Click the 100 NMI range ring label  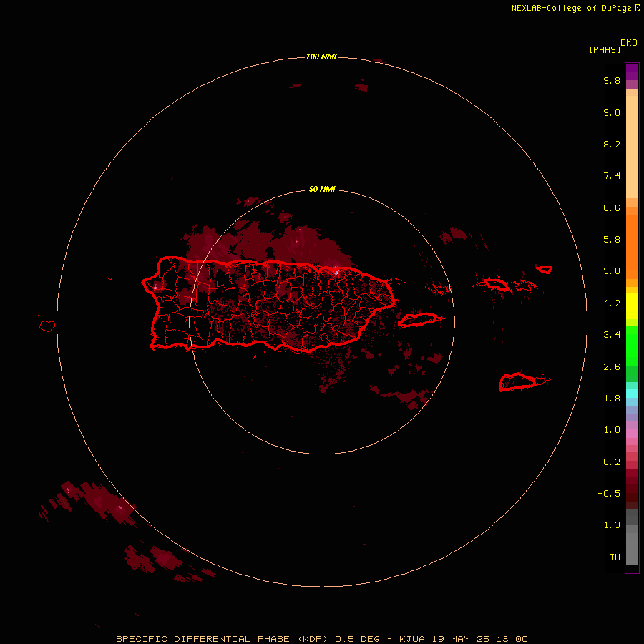[x=321, y=57]
